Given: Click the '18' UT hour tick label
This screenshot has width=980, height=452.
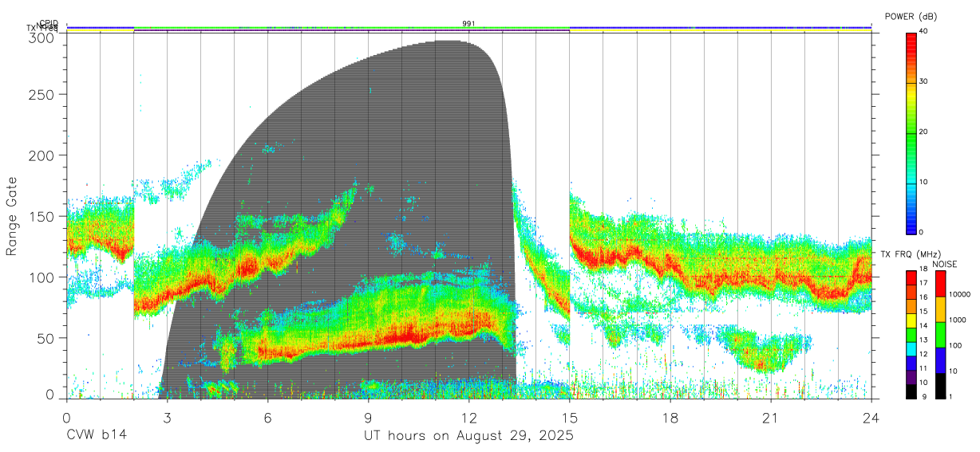Looking at the screenshot, I should [670, 418].
